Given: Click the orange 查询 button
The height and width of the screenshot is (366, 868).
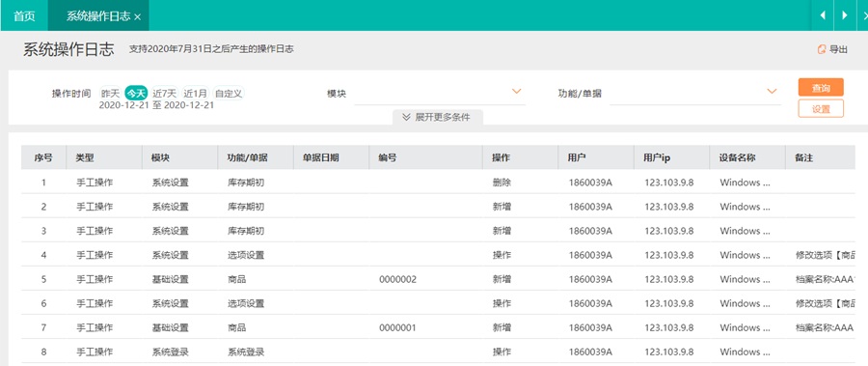Looking at the screenshot, I should click(821, 88).
